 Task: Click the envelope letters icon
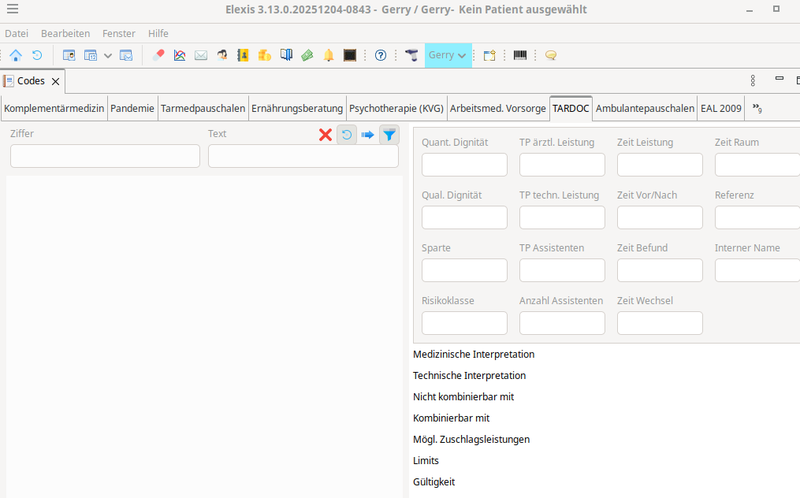[x=201, y=55]
